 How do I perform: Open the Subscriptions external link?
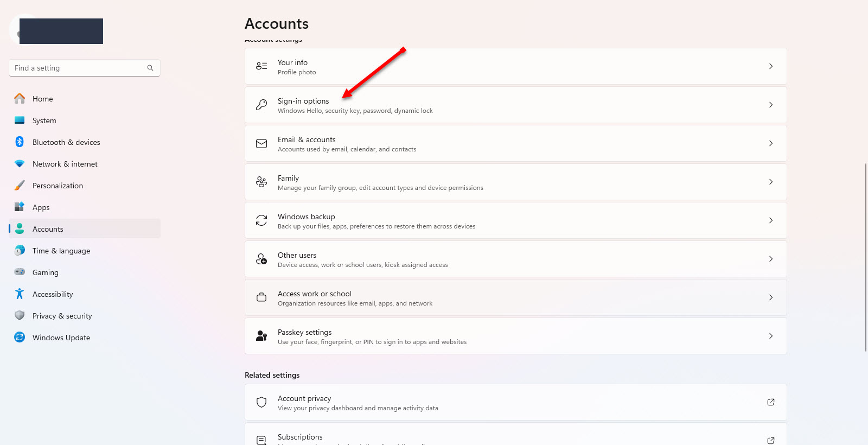(770, 440)
